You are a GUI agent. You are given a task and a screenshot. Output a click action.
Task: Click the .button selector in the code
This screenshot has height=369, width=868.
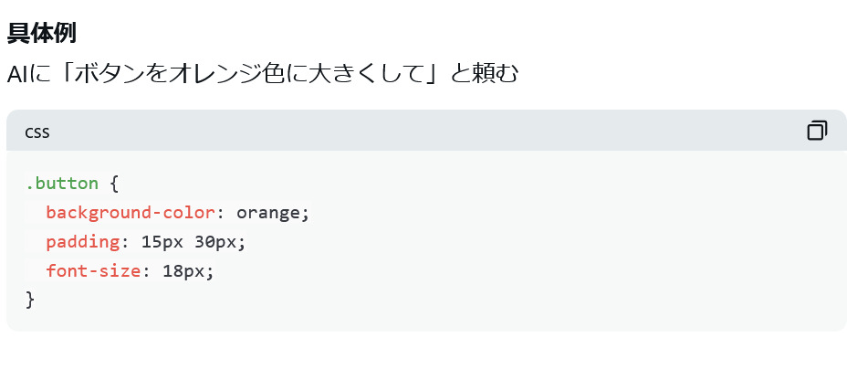[62, 184]
